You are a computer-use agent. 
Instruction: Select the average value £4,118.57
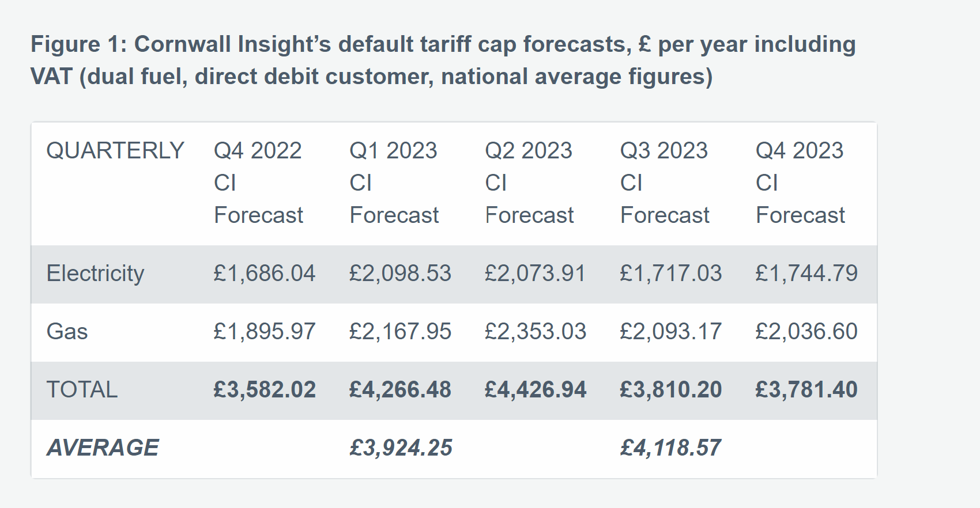(x=670, y=448)
